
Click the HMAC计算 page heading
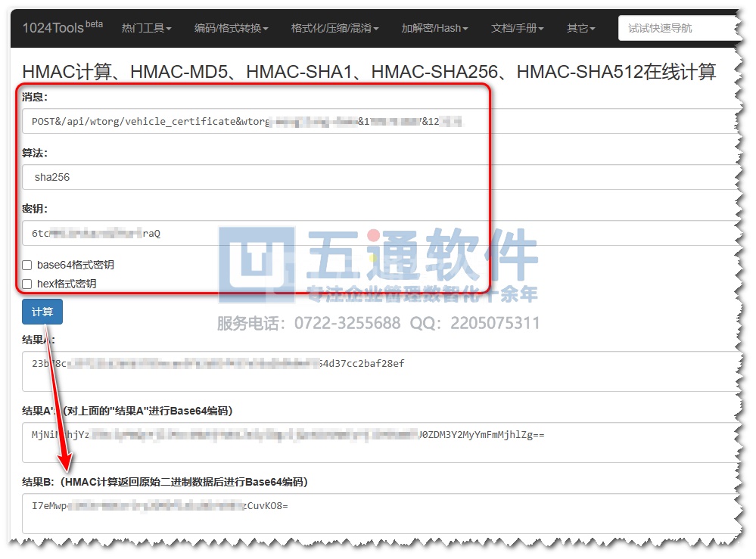pos(369,72)
